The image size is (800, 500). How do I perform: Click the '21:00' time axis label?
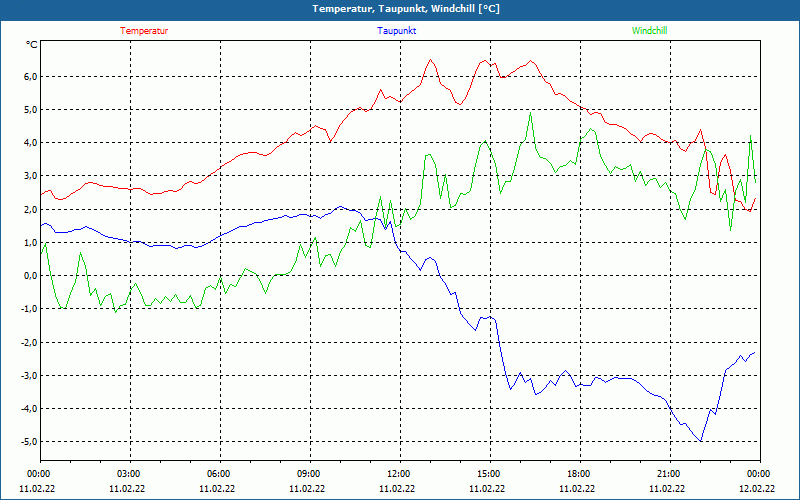(667, 474)
